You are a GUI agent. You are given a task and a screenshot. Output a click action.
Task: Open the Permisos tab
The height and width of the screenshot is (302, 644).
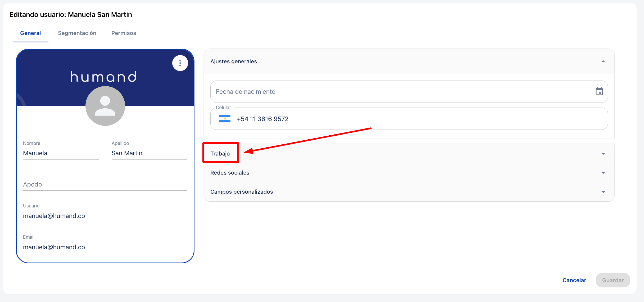[124, 33]
